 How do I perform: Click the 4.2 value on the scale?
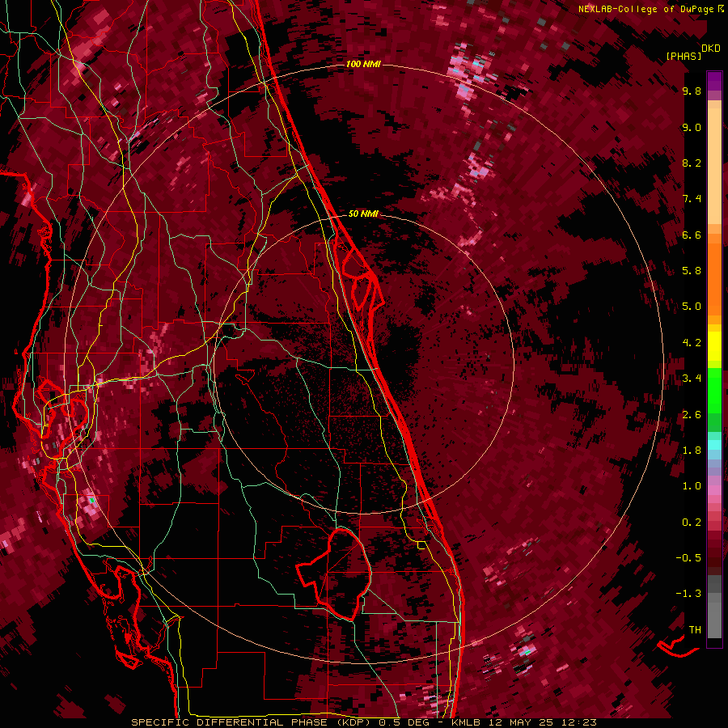[x=692, y=343]
